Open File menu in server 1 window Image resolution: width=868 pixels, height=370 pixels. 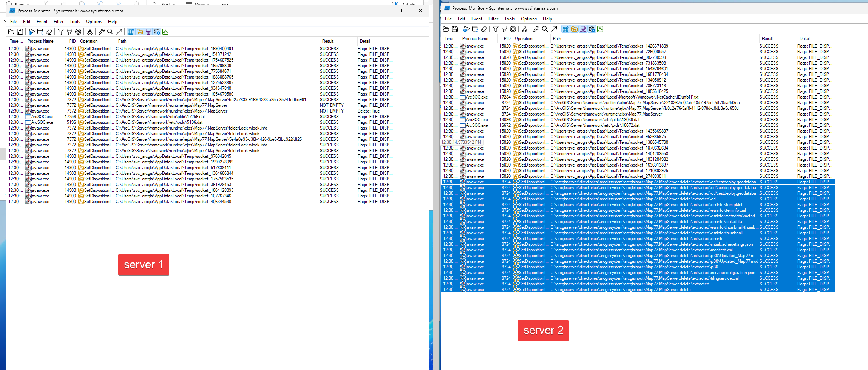tap(14, 22)
